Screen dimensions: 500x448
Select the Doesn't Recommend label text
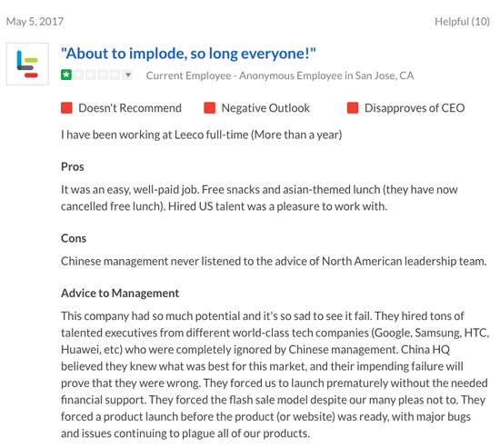coord(130,108)
